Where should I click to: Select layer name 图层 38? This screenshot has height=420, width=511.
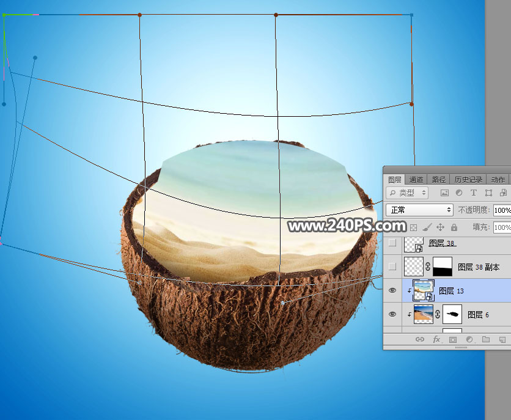point(441,243)
